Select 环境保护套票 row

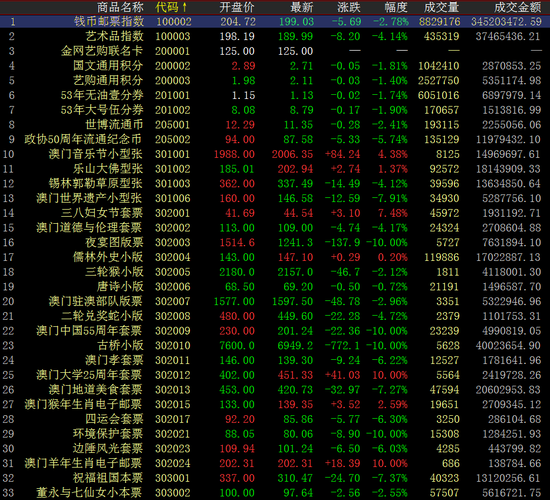(x=275, y=434)
